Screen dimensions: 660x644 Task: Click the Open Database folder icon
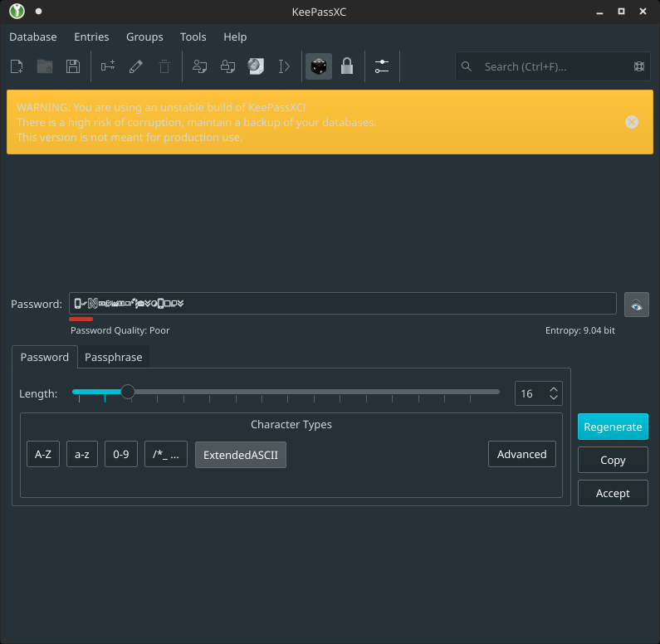click(x=45, y=66)
